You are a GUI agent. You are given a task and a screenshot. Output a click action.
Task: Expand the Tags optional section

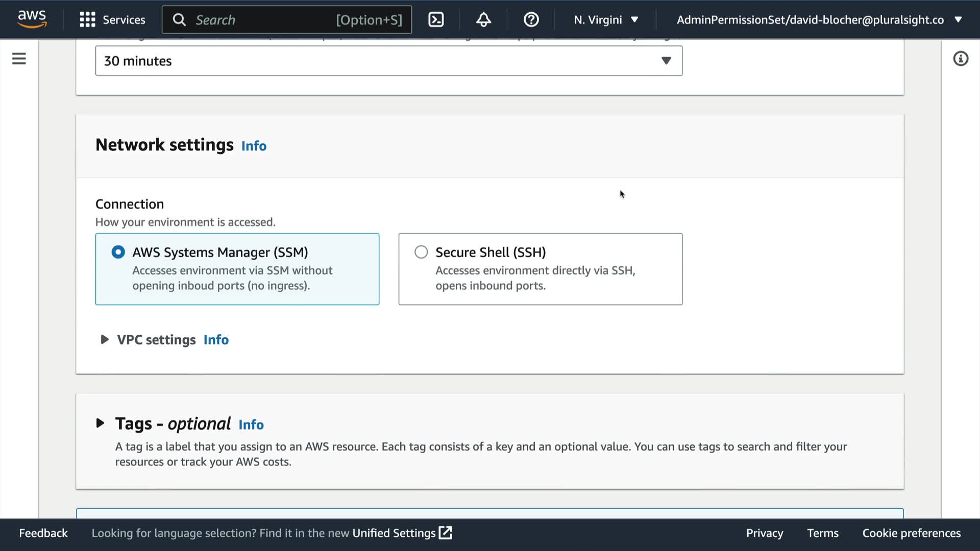101,423
